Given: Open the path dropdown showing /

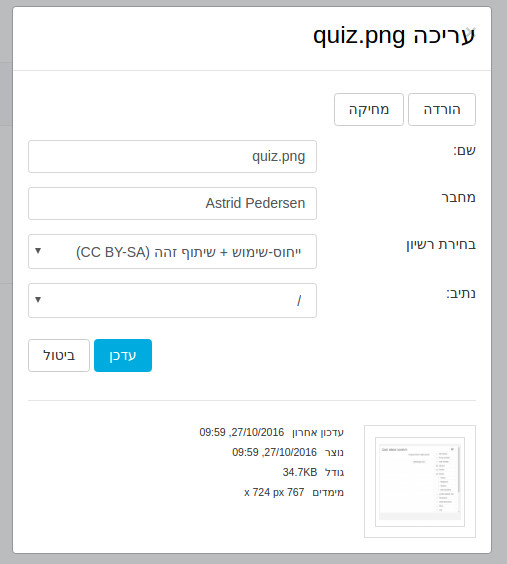Looking at the screenshot, I should point(172,300).
